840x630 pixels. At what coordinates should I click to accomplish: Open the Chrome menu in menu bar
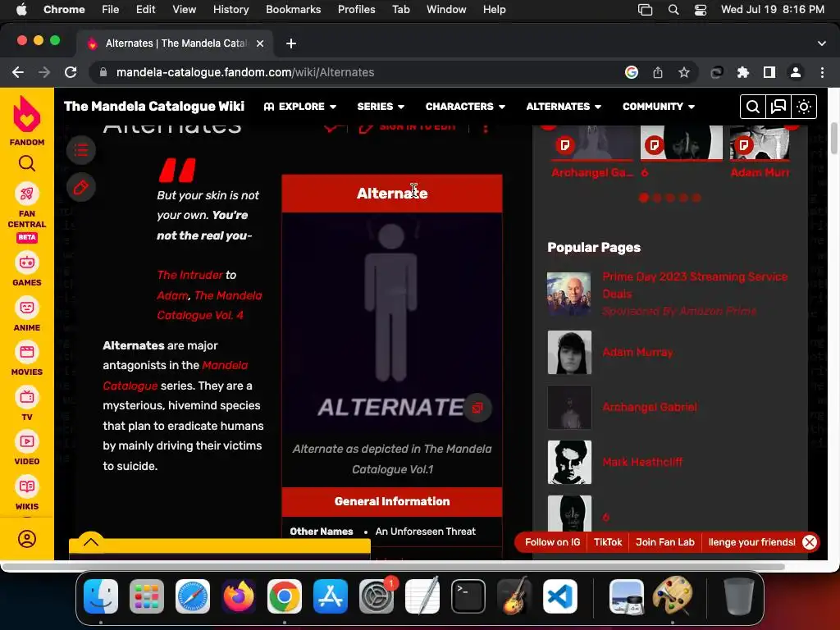(x=64, y=10)
